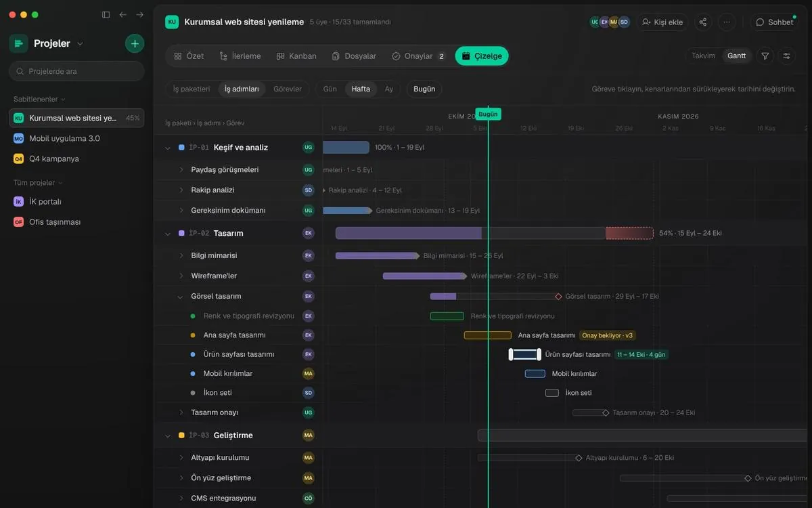Jump to today with the Bugün button
Screen dimensions: 812x508
(424, 89)
